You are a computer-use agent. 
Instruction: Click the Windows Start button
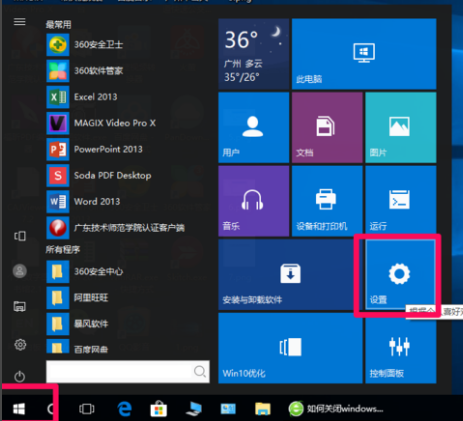click(19, 409)
